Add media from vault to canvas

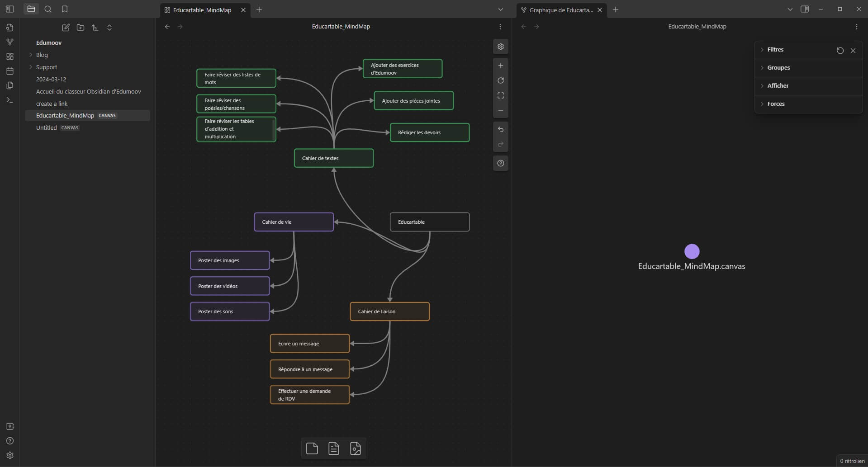[x=356, y=448]
